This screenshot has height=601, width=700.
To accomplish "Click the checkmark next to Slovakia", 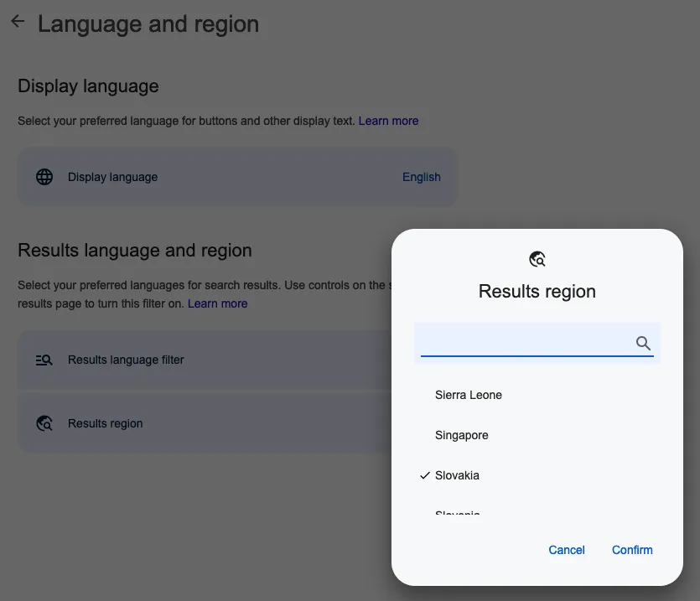I will pos(424,475).
